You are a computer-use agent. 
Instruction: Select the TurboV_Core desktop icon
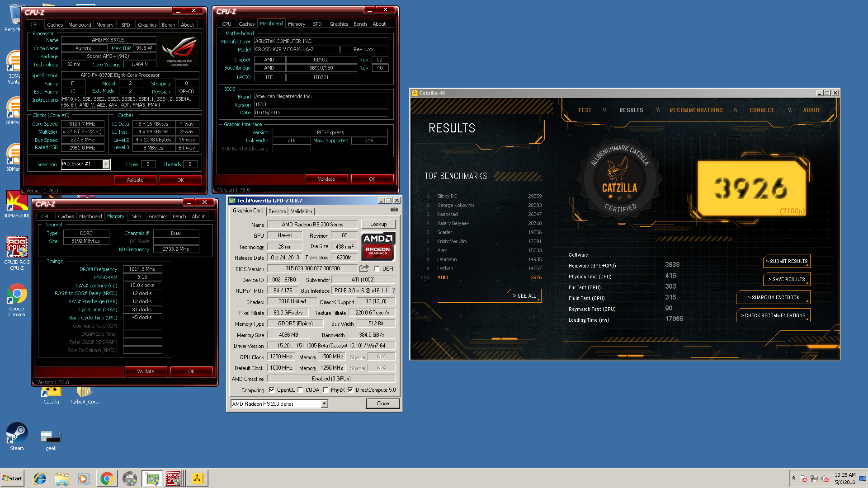click(x=85, y=395)
